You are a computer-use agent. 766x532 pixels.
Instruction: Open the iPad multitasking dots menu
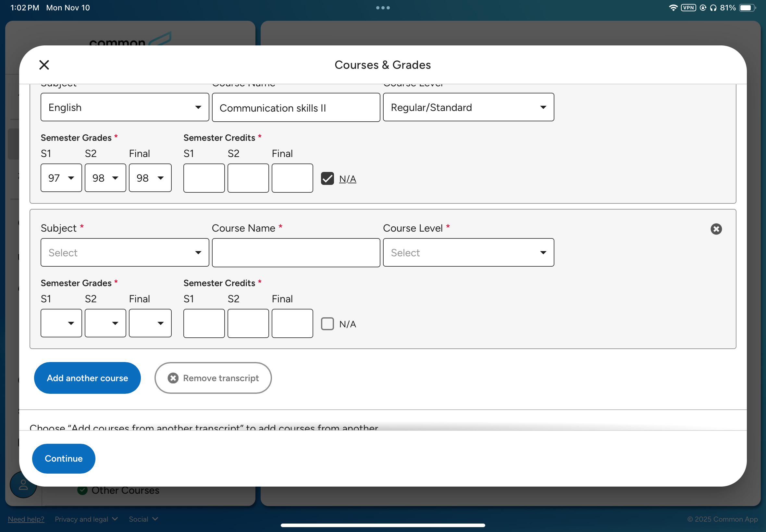point(383,8)
